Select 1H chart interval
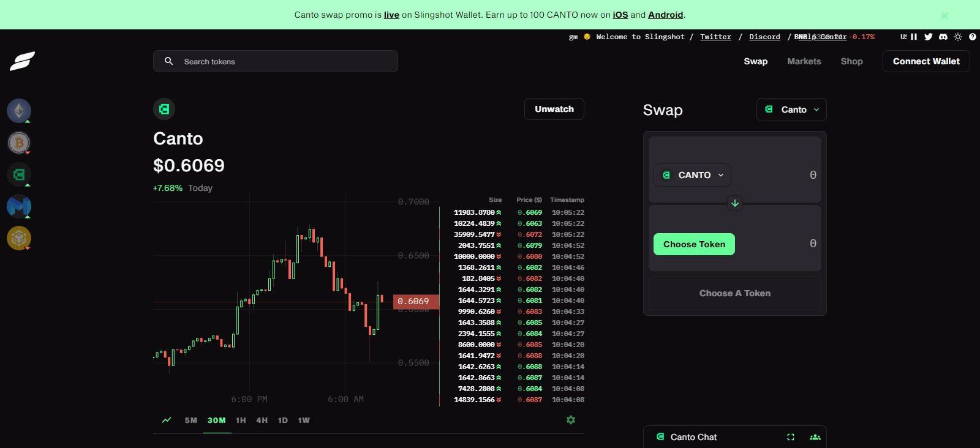The width and height of the screenshot is (980, 448). point(241,420)
